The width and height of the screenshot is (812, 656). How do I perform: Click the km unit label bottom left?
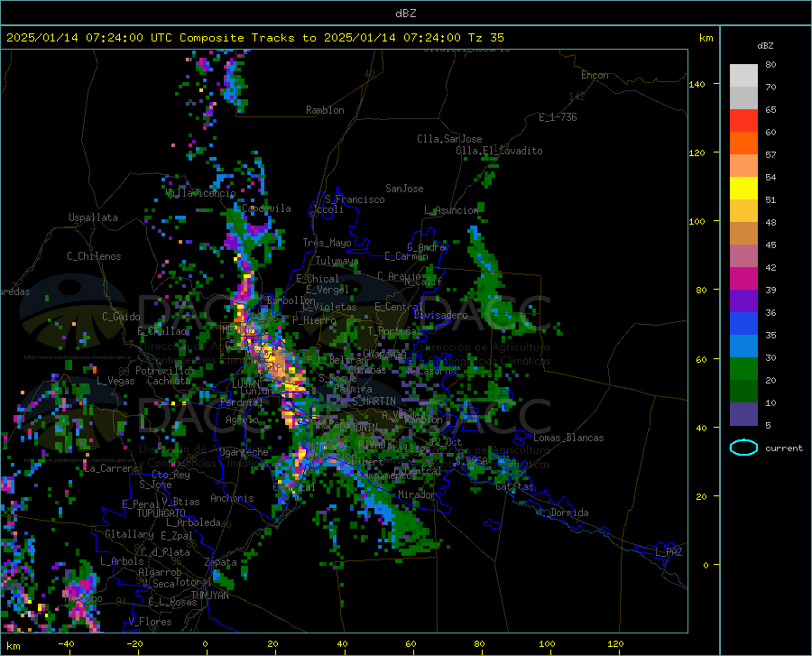[13, 646]
